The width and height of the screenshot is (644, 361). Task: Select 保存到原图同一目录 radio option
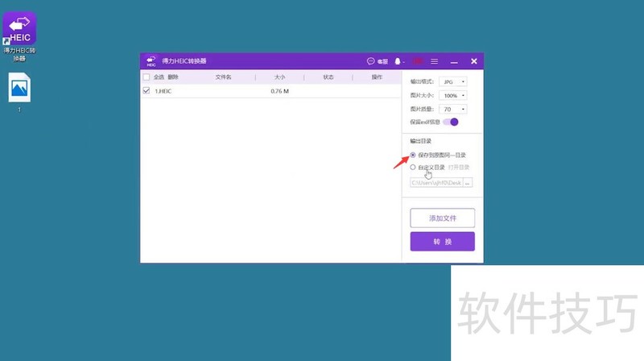pyautogui.click(x=413, y=155)
